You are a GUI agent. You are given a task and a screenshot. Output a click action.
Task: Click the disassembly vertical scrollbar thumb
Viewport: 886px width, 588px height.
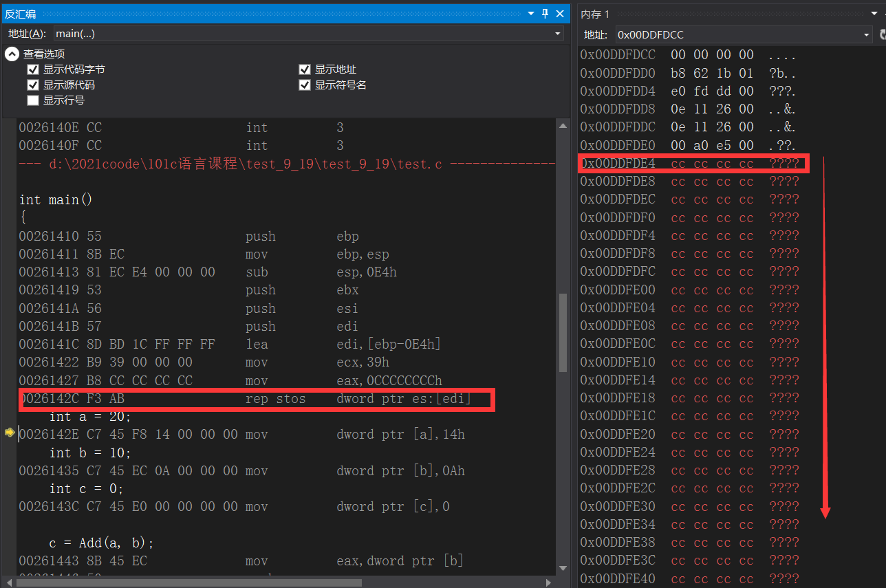[563, 334]
